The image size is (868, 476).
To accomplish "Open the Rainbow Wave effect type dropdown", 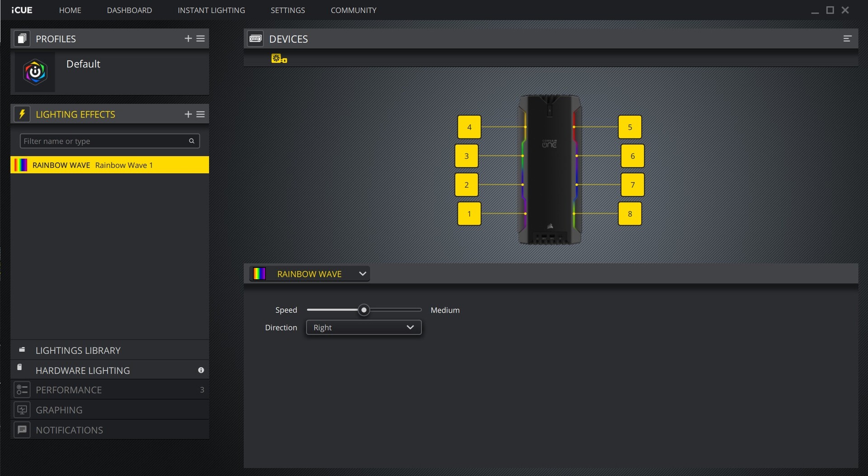I will [x=310, y=274].
